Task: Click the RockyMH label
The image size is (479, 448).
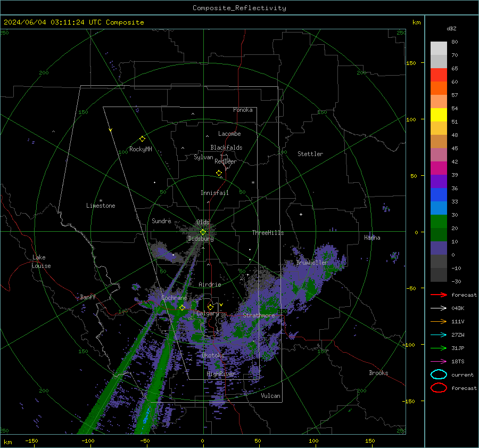Action: 141,149
